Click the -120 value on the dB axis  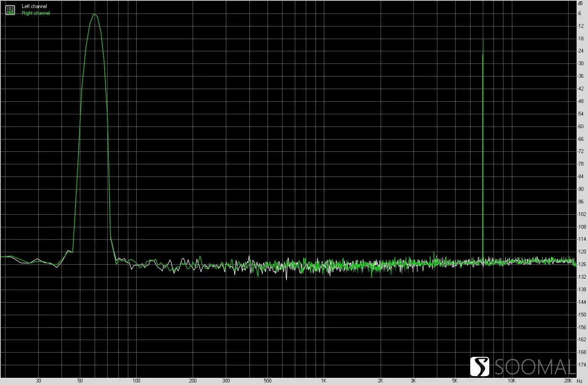click(x=581, y=252)
